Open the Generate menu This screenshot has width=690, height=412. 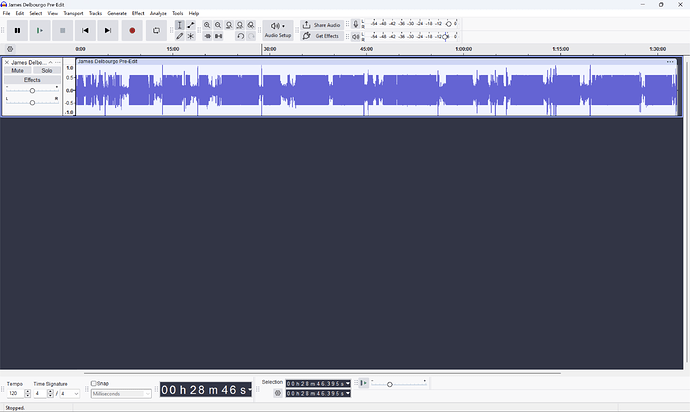point(117,13)
